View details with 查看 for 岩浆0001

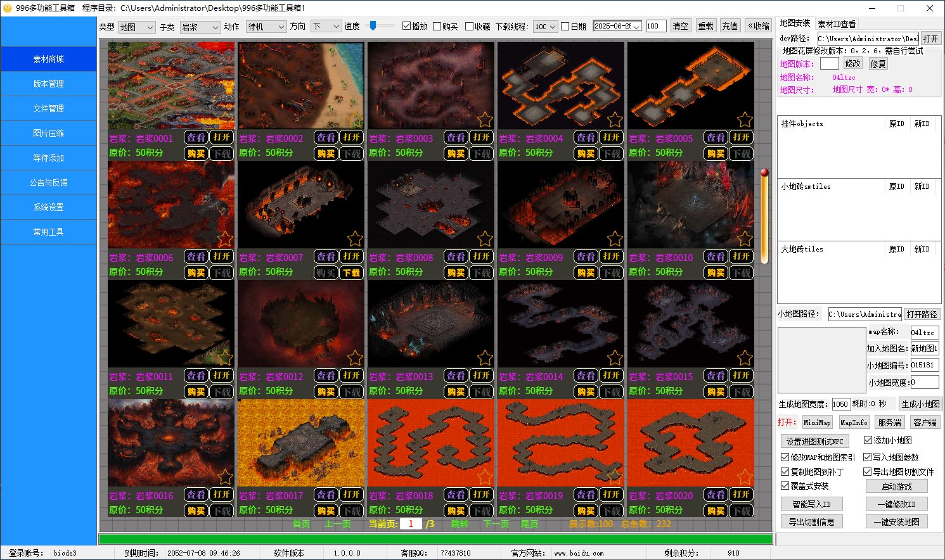point(196,137)
